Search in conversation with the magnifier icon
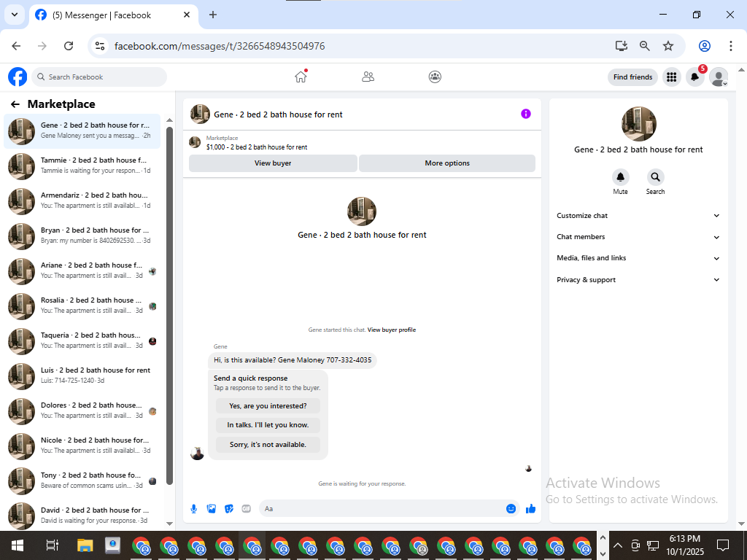This screenshot has width=747, height=560. [x=656, y=177]
